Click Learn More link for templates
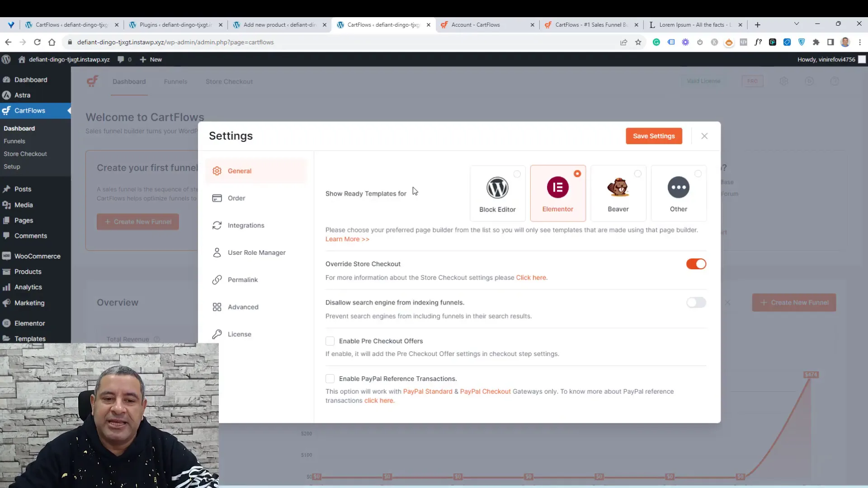 (x=348, y=239)
